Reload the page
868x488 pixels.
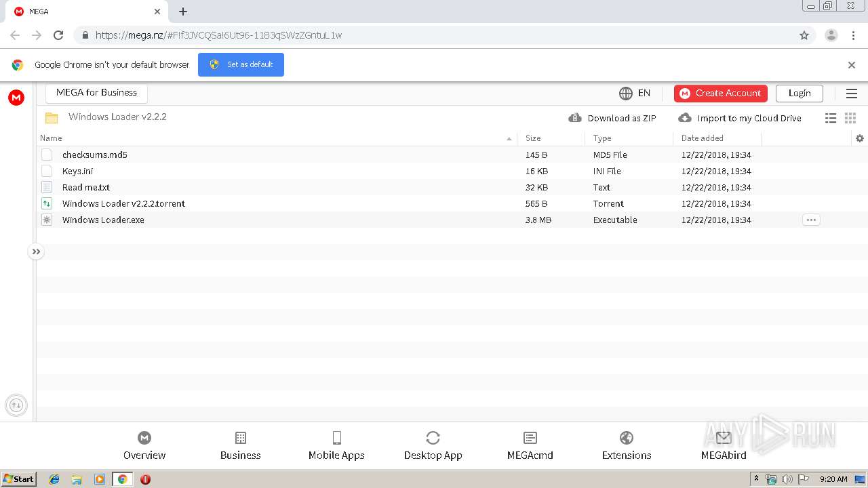[x=58, y=35]
